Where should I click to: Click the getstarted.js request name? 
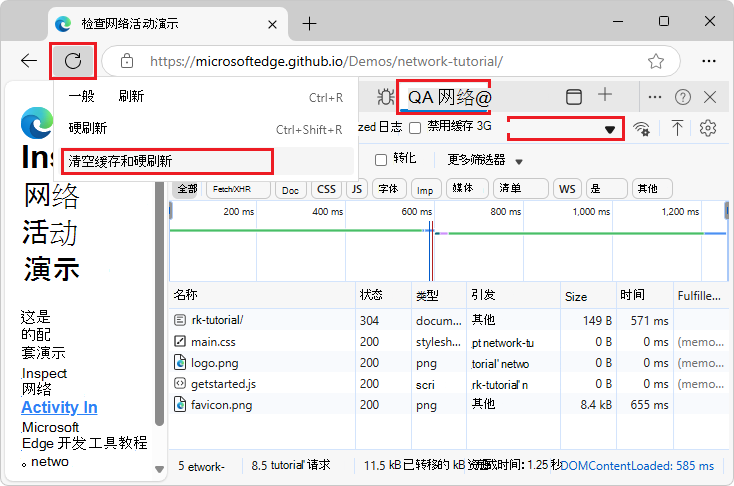(223, 384)
